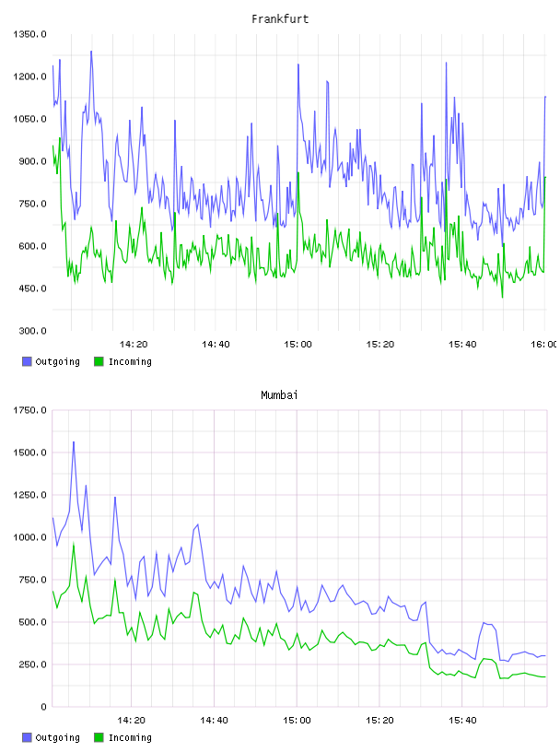Viewport: 560px width, 752px height.
Task: Click the Outgoing legend label of Frankfurt chart
Action: coord(57,362)
